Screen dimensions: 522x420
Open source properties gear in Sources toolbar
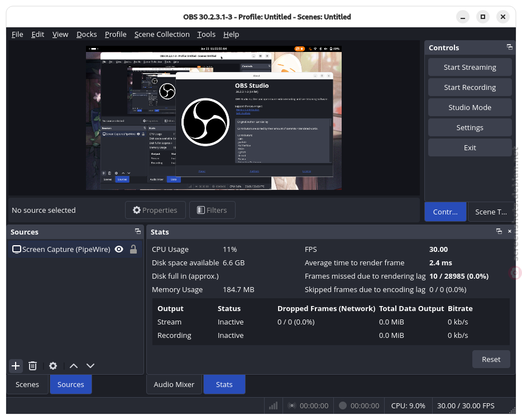pyautogui.click(x=53, y=366)
